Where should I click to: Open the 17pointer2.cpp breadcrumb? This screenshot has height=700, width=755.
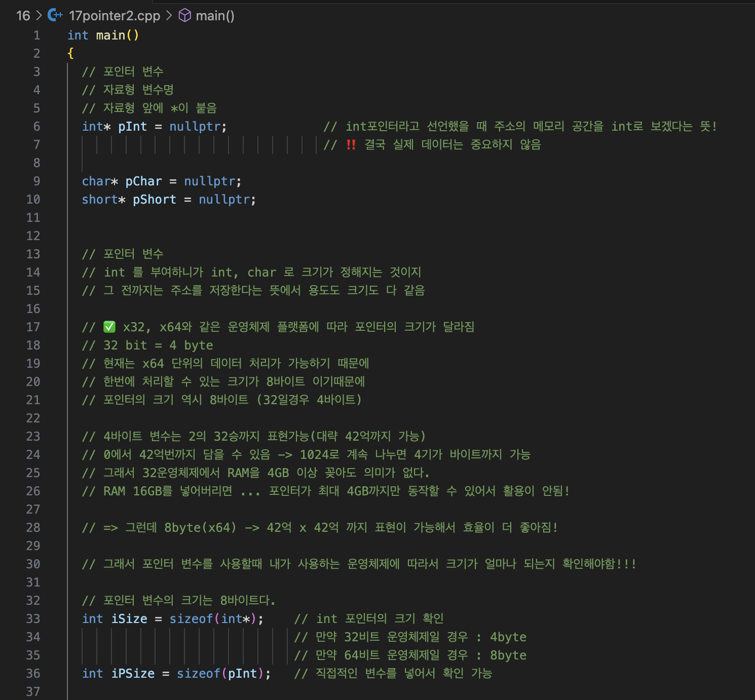[x=115, y=16]
